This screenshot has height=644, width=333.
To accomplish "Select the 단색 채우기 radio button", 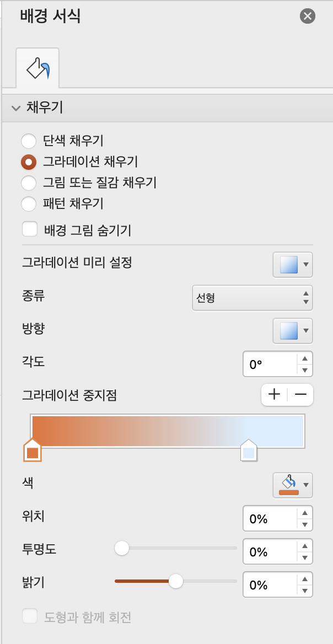I will click(x=29, y=142).
